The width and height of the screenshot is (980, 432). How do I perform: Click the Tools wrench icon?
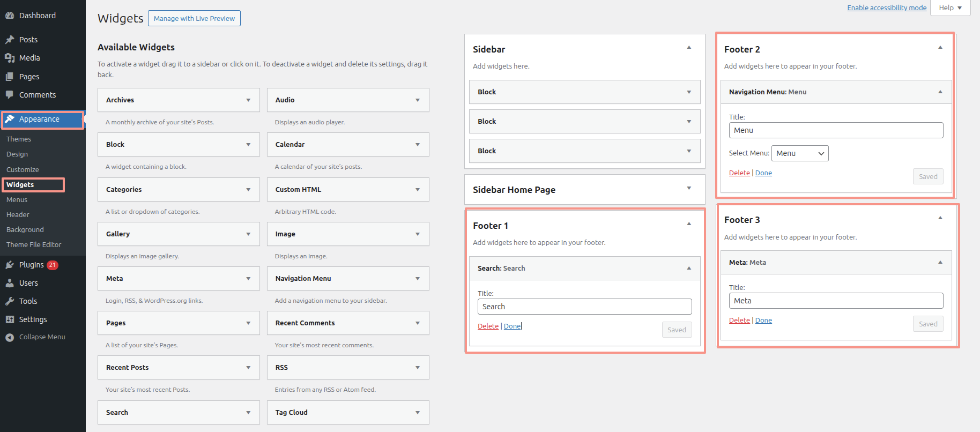10,301
